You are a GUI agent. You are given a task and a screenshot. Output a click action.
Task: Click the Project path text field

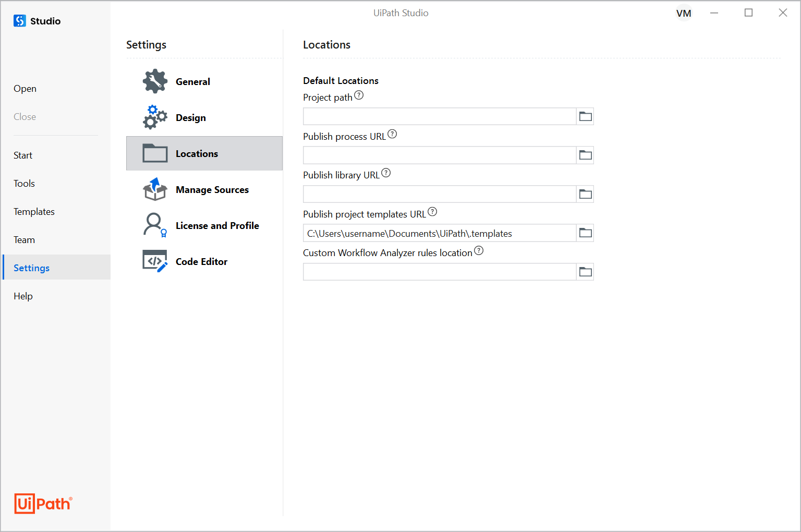[439, 116]
